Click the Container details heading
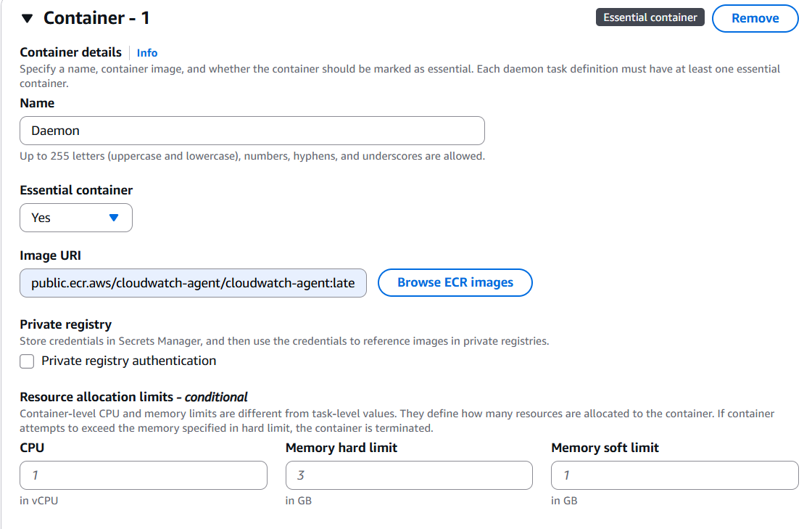 pos(71,52)
